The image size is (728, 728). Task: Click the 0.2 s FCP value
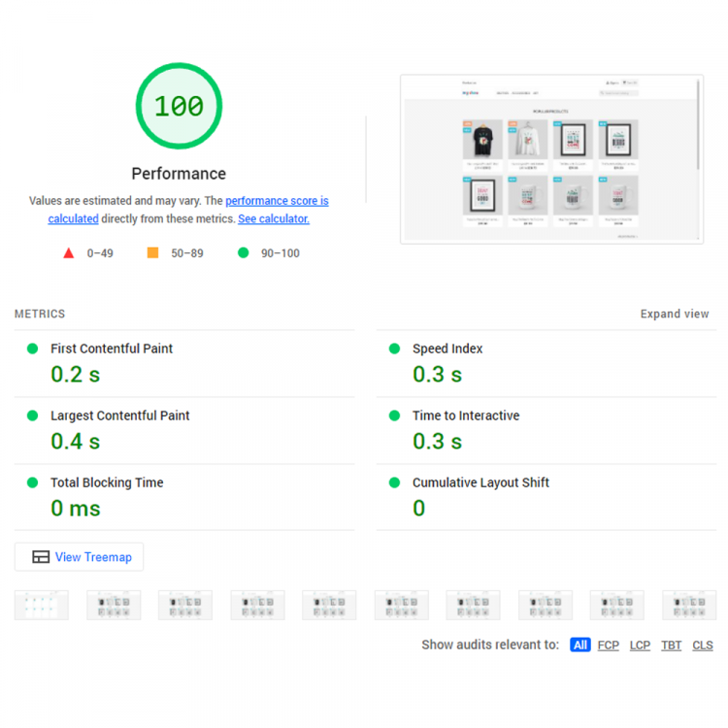pyautogui.click(x=75, y=375)
